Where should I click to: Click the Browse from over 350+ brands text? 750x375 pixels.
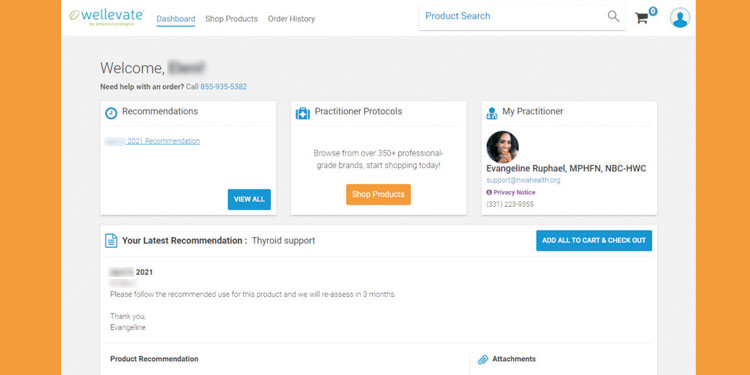[x=378, y=159]
